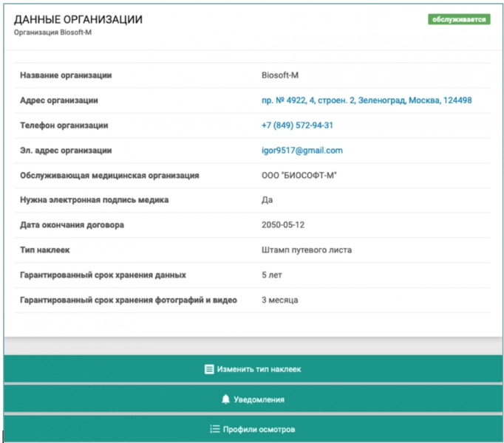This screenshot has height=443, width=504.
Task: Select the Эл. адрес организации label
Action: tap(66, 151)
